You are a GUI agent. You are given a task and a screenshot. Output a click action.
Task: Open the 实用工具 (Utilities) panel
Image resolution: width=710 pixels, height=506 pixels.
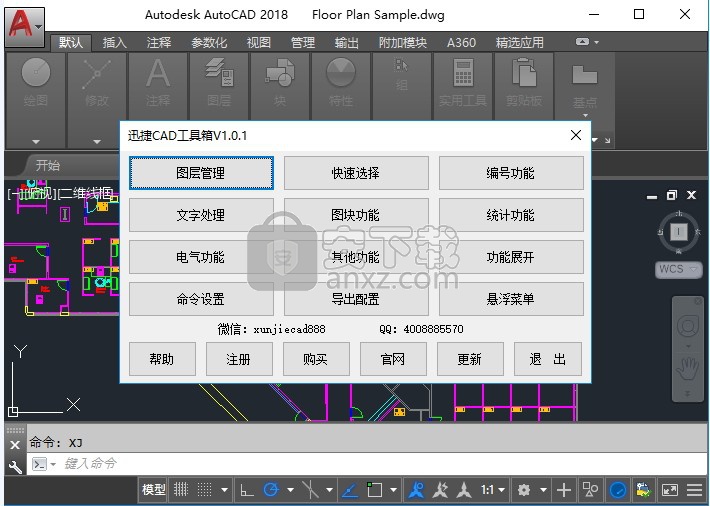pyautogui.click(x=463, y=83)
